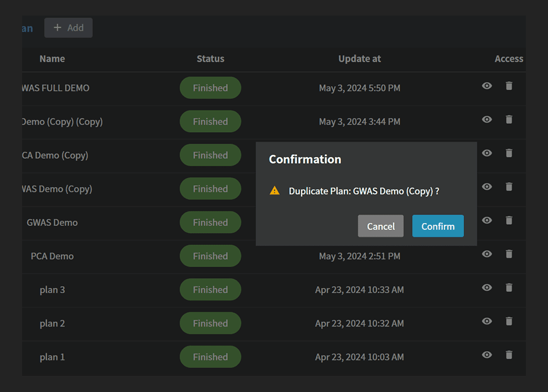Click the Status column header
This screenshot has height=392, width=548.
click(x=210, y=59)
